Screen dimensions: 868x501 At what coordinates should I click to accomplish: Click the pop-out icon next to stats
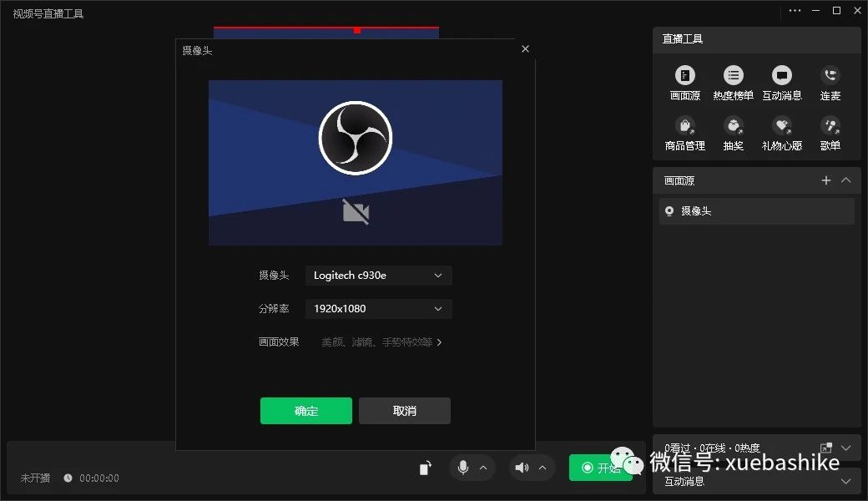pos(826,448)
